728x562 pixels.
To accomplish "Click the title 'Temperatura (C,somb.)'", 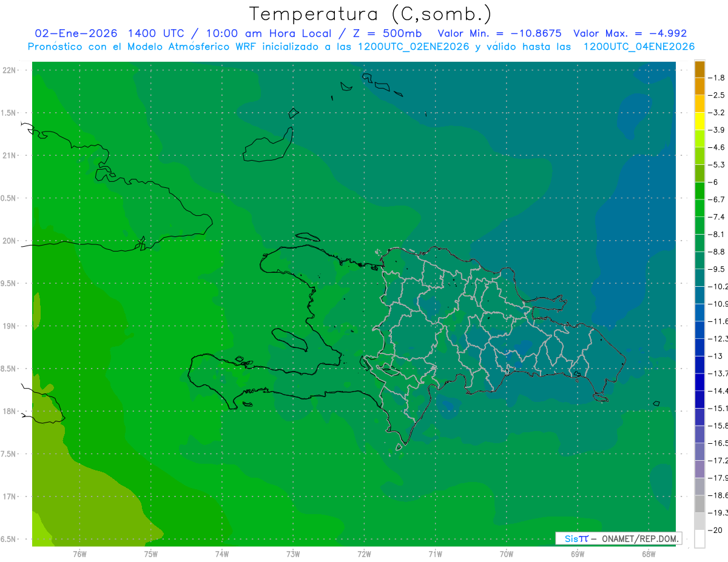I will [x=371, y=14].
